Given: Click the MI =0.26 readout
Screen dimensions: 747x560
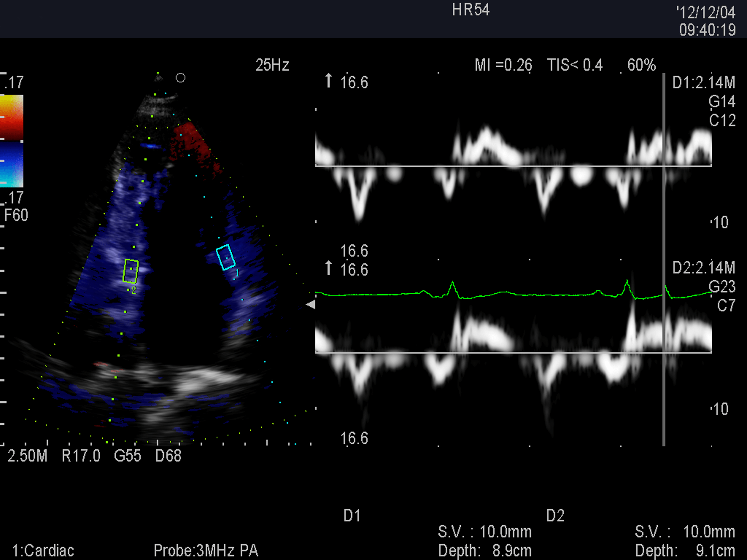Looking at the screenshot, I should click(503, 65).
